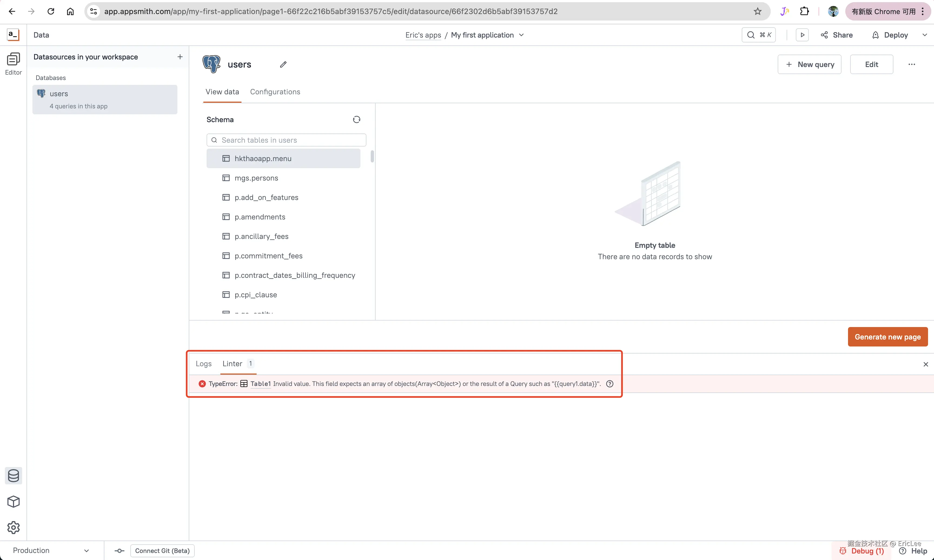Expand the My first application name dropdown
This screenshot has height=560, width=934.
click(x=521, y=35)
